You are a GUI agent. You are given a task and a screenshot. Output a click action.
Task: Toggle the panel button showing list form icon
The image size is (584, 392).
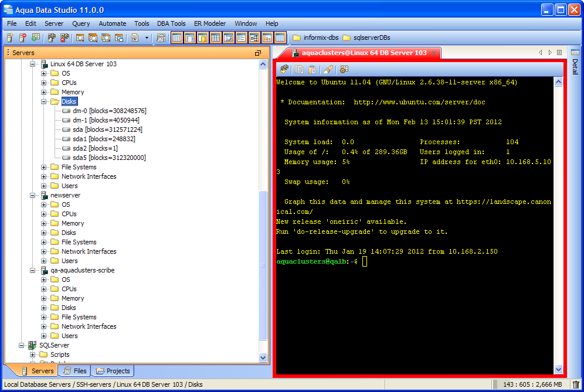pyautogui.click(x=242, y=38)
